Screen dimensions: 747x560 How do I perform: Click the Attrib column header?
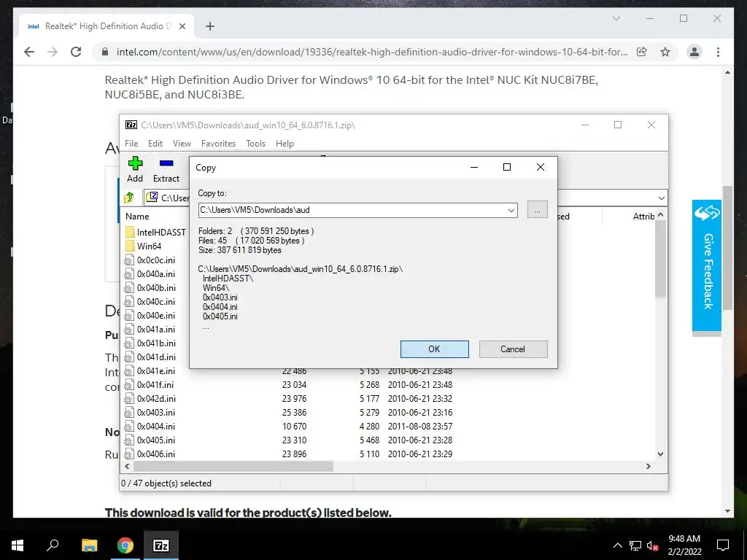[x=643, y=216]
